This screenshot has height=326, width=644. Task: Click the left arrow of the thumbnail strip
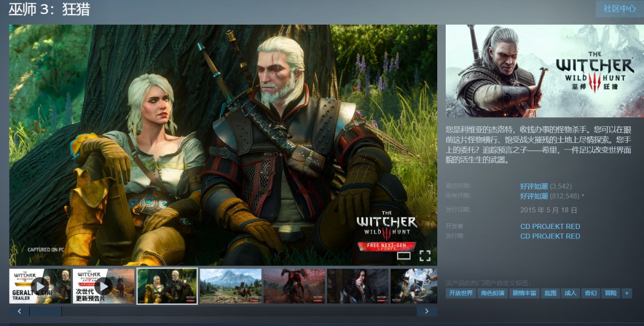click(x=19, y=311)
